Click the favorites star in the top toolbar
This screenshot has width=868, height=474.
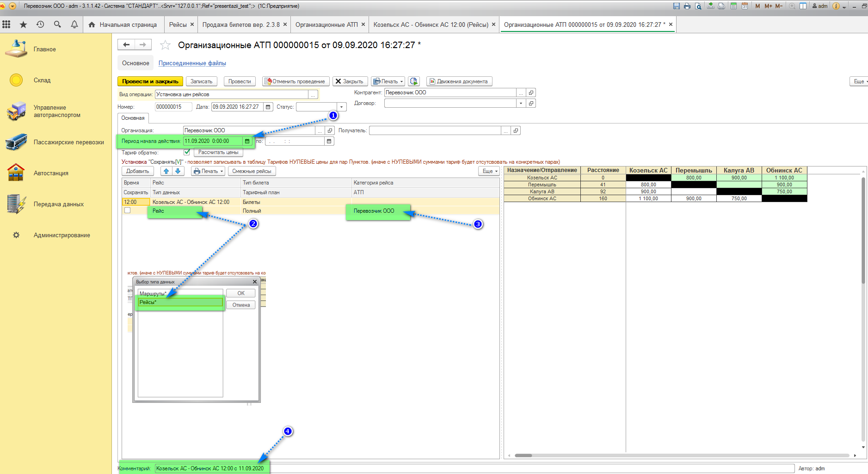23,25
